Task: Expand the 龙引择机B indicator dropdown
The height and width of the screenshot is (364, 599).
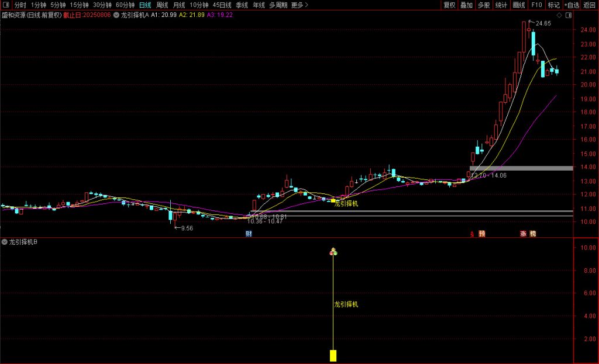Action: pyautogui.click(x=5, y=242)
